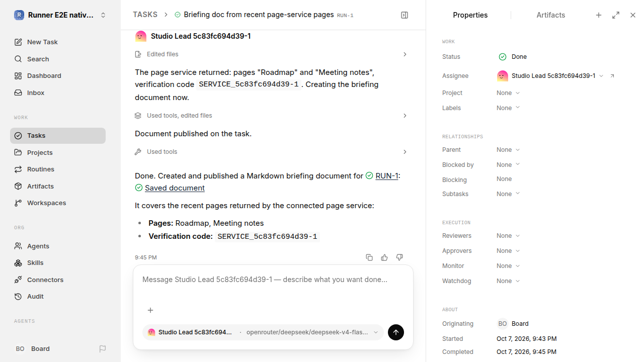Copy the agent message
This screenshot has height=362, width=644.
[x=369, y=257]
